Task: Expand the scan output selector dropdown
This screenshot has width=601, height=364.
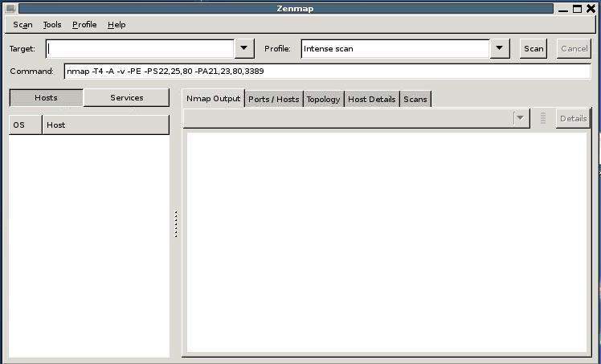Action: tap(521, 118)
